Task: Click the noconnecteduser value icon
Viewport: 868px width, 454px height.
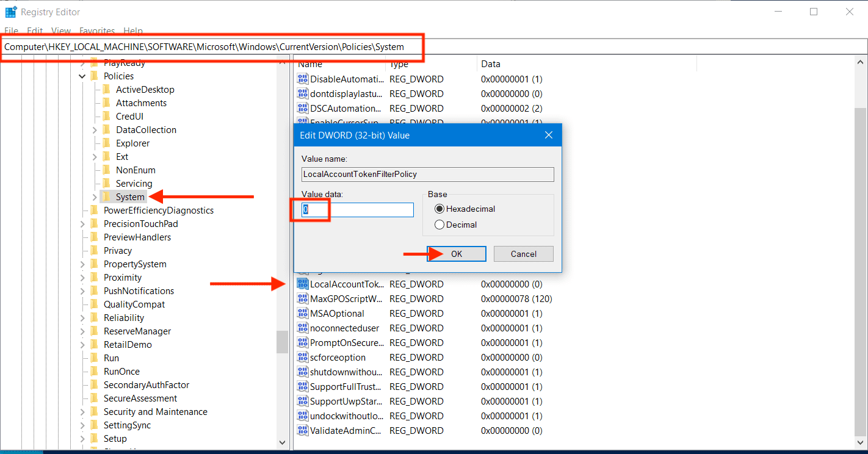Action: [x=303, y=328]
